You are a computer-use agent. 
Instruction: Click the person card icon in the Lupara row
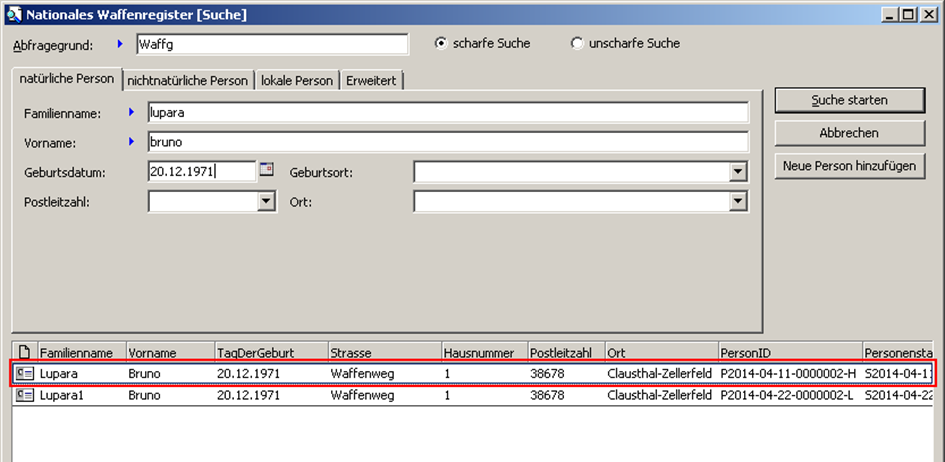[26, 373]
